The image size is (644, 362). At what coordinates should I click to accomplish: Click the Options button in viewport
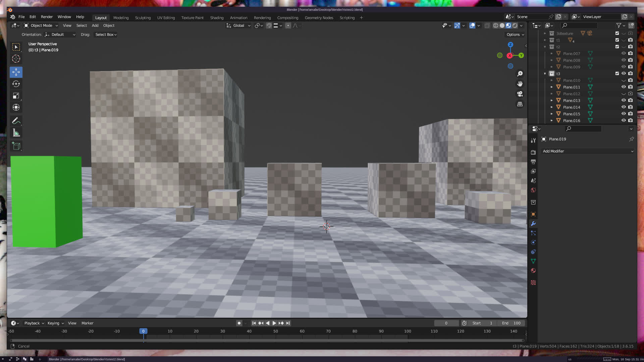click(515, 35)
